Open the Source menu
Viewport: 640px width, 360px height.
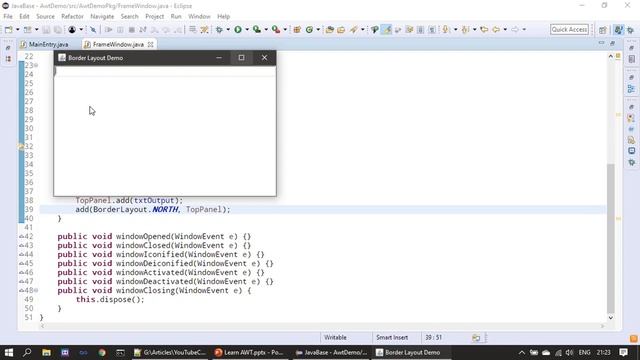coord(45,16)
